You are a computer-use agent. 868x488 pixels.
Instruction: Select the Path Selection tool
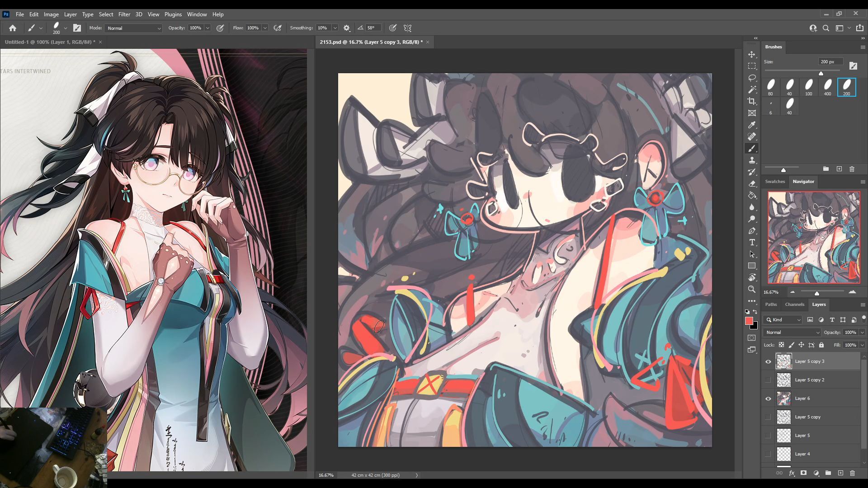point(752,254)
